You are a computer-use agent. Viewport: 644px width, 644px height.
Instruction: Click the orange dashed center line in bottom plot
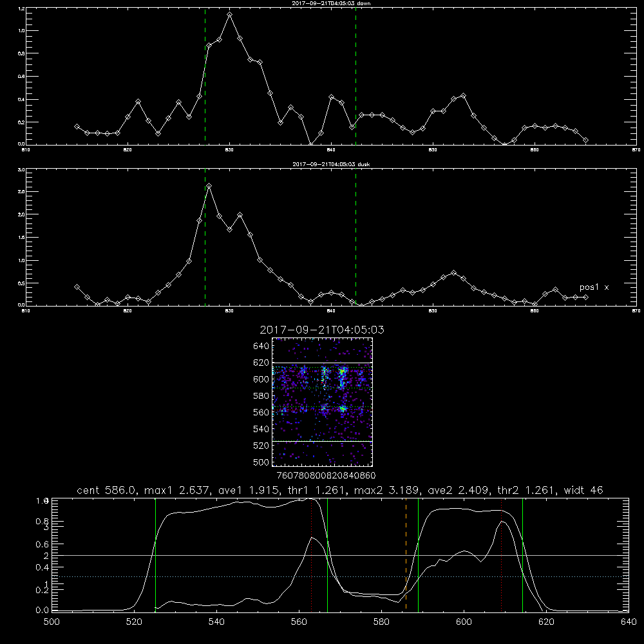point(406,555)
